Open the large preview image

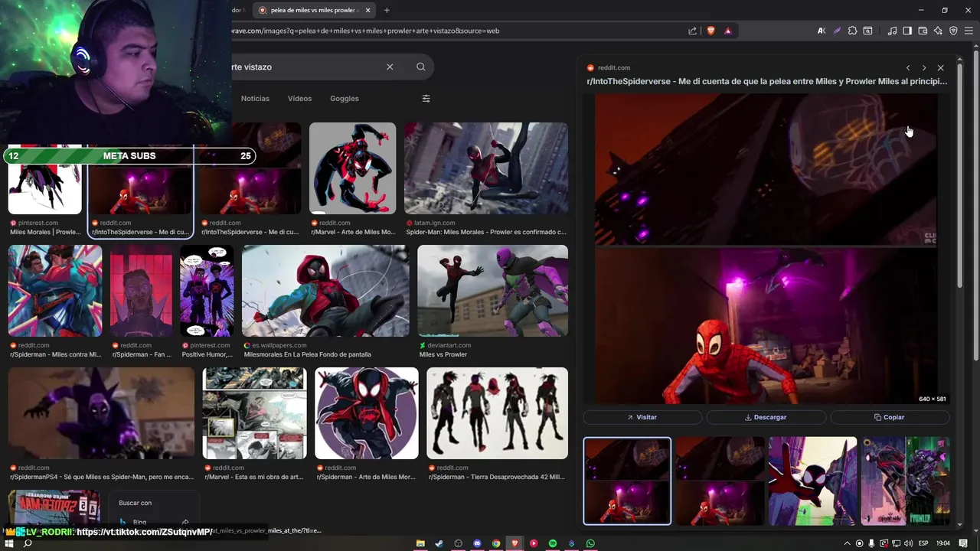(x=766, y=249)
